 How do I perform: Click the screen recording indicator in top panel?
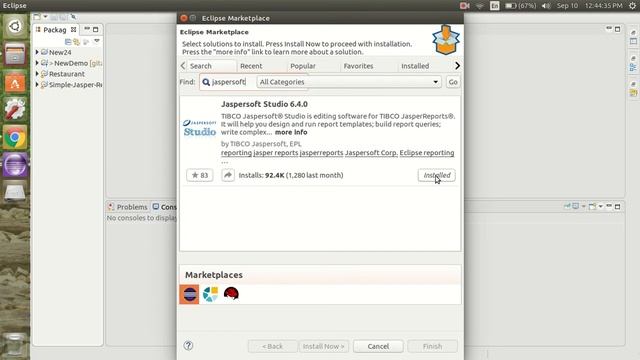tap(464, 6)
